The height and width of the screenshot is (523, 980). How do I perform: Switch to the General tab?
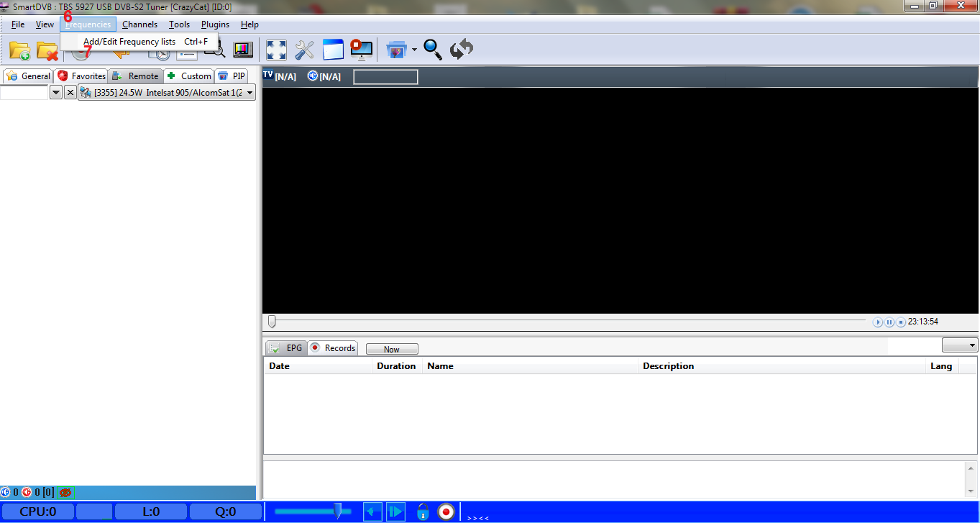click(28, 76)
